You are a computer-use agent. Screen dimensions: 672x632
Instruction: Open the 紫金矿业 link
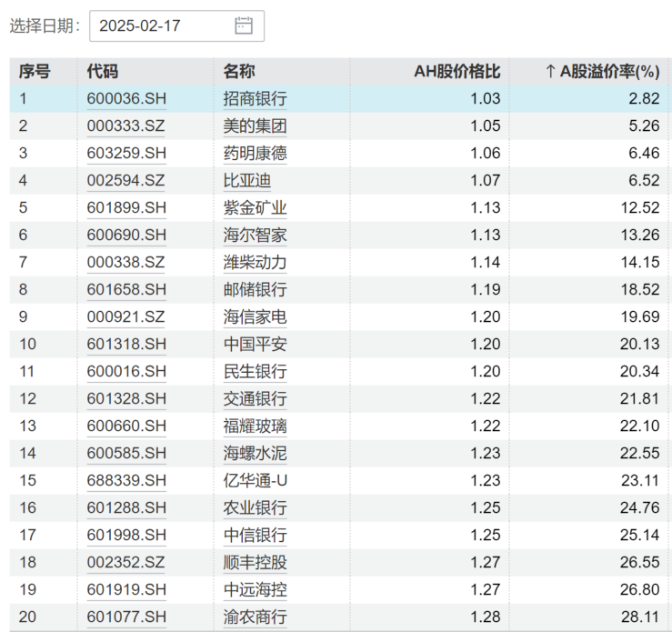255,208
